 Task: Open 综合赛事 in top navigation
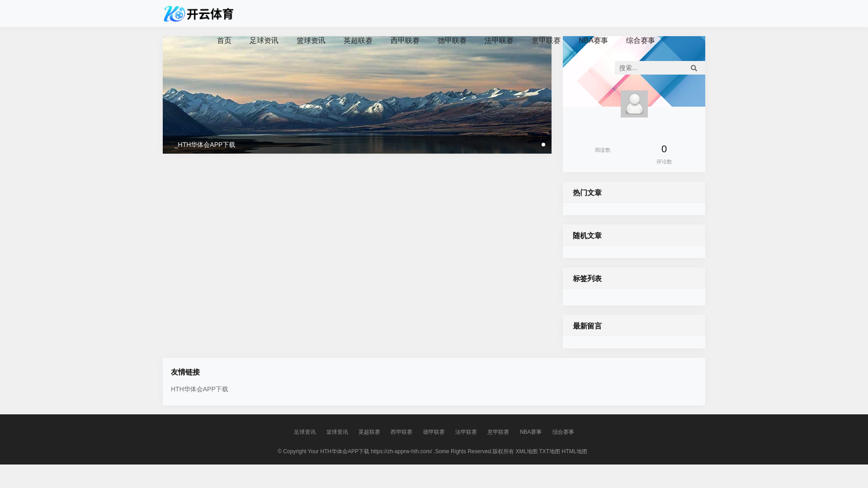click(640, 41)
